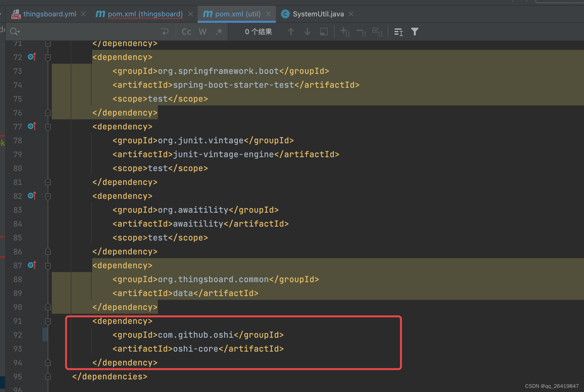
Task: Click the check-all occurrences icon
Action: [377, 32]
